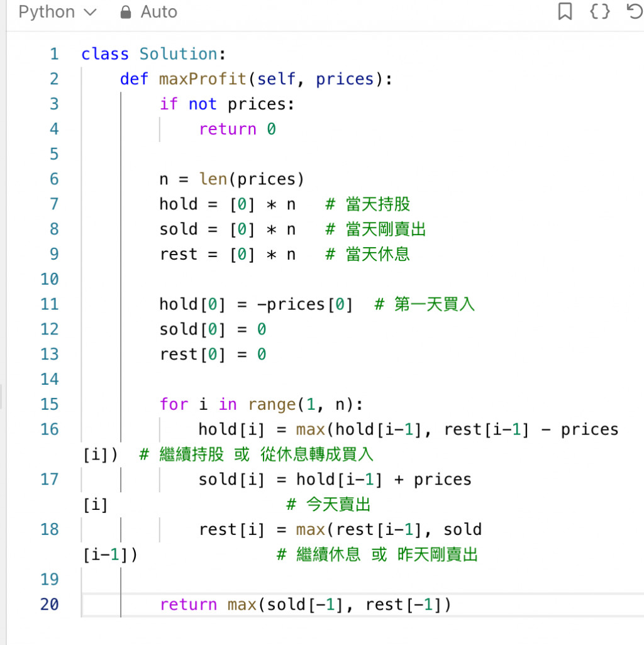Click 'return 0' statement
Screen dimensions: 644x645
pyautogui.click(x=238, y=129)
